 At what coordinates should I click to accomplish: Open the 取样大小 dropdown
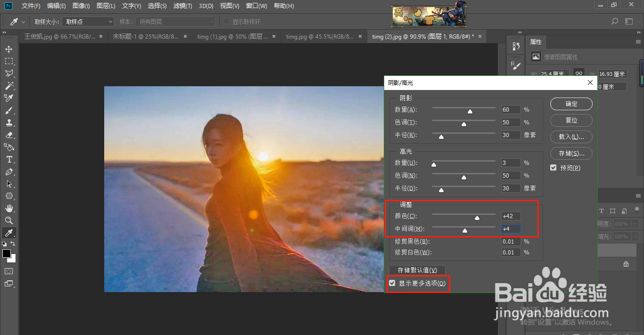coord(88,22)
